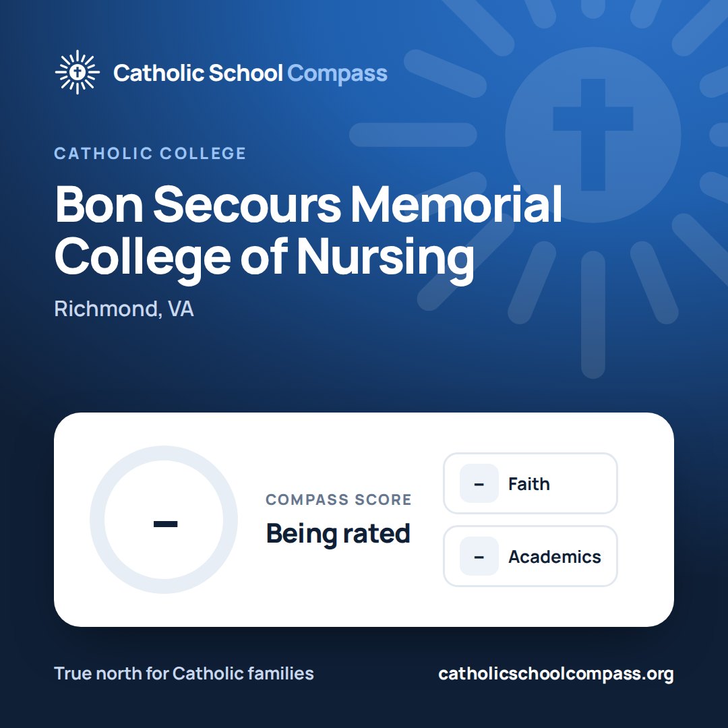Viewport: 728px width, 728px height.
Task: Click the Catholic School Compass wordmark
Action: point(250,73)
